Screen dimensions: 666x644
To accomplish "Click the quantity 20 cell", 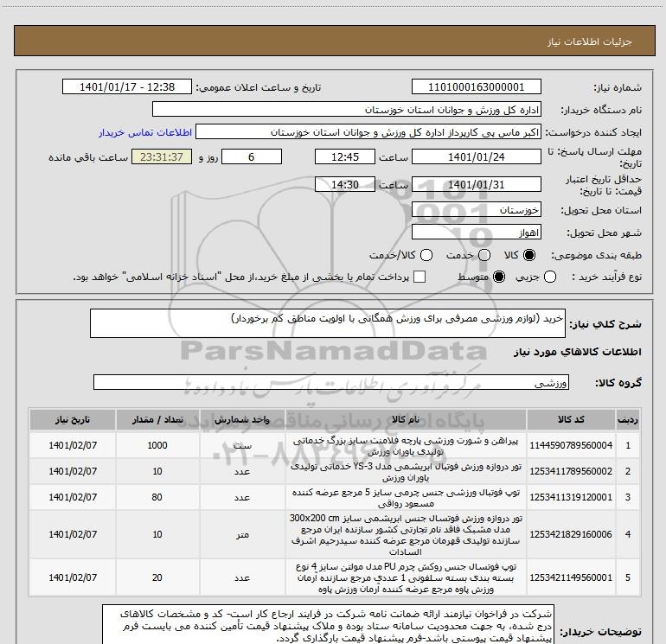I will 157,577.
